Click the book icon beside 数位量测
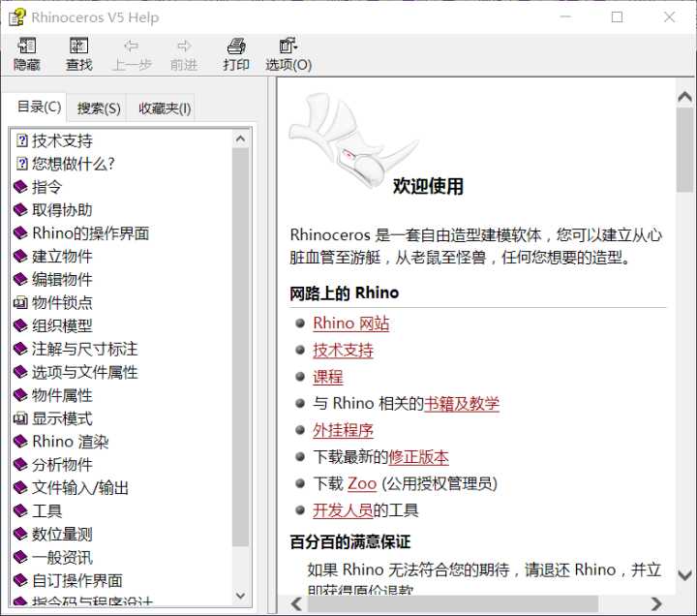The height and width of the screenshot is (616, 697). 20,534
